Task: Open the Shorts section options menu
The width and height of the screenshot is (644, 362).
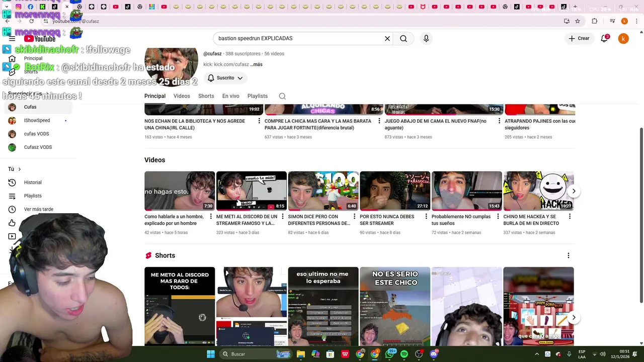Action: (569, 255)
